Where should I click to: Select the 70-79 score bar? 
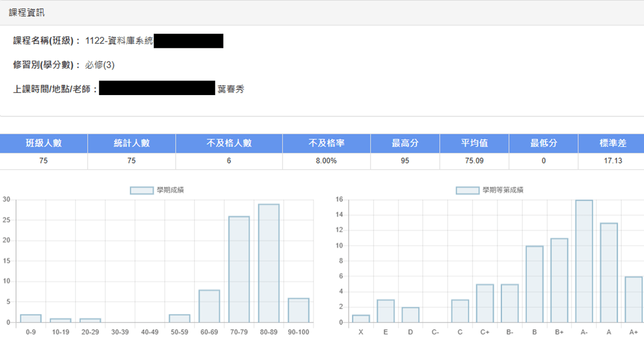point(239,269)
